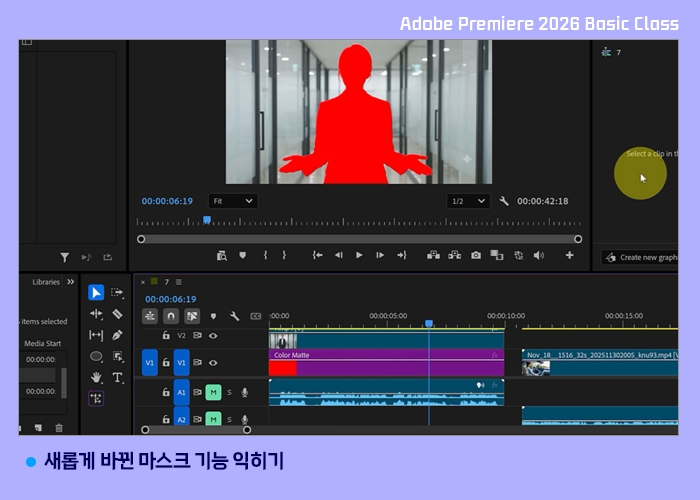Mute track A2
The height and width of the screenshot is (500, 700).
pyautogui.click(x=213, y=419)
